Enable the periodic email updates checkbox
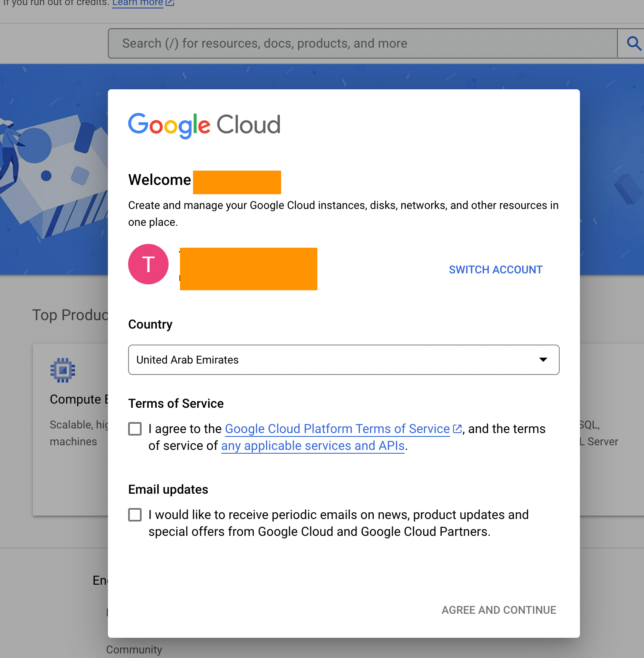The height and width of the screenshot is (658, 644). (135, 515)
